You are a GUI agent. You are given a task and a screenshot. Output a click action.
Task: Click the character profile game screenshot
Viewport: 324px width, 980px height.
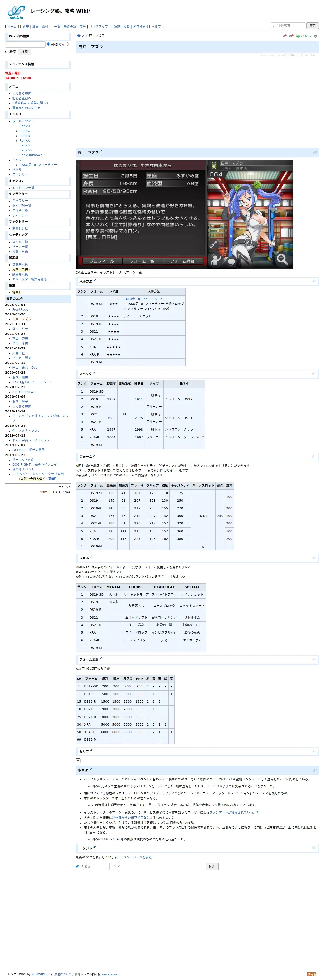tap(184, 214)
